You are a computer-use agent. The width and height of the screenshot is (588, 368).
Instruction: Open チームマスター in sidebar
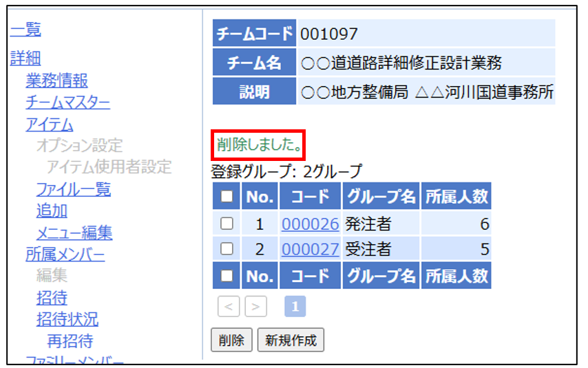pyautogui.click(x=67, y=102)
